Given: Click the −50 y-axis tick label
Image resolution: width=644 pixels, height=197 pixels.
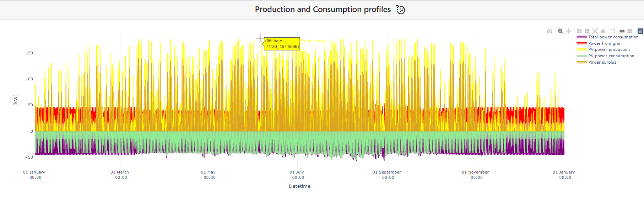Looking at the screenshot, I should [x=29, y=157].
